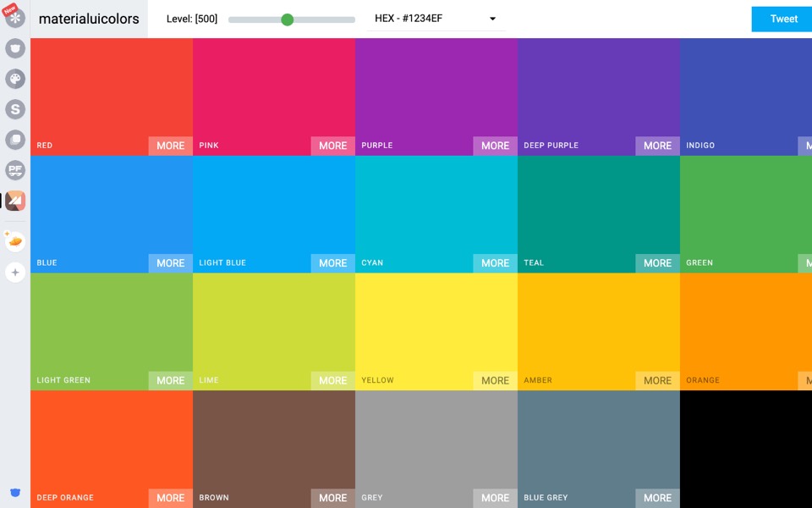Click MORE on the Deep Orange tile
This screenshot has height=508, width=812.
click(170, 498)
